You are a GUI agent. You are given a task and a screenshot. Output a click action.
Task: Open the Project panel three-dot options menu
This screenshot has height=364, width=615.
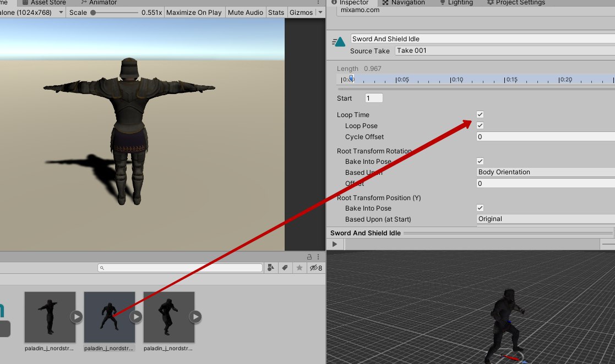pos(318,257)
